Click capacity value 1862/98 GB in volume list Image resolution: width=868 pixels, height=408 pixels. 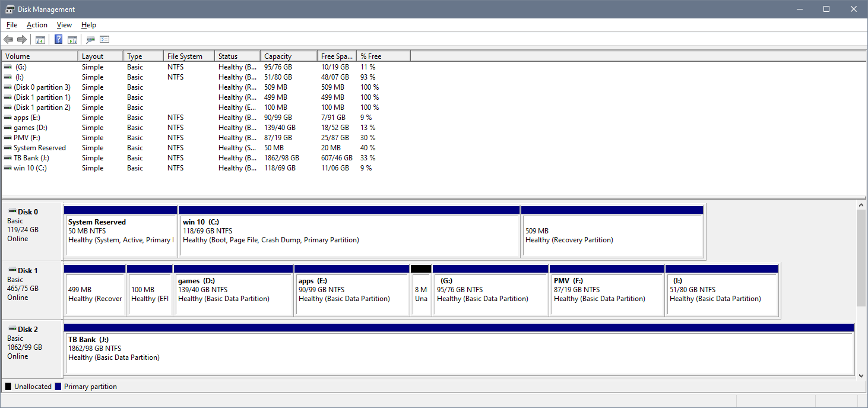(x=281, y=158)
